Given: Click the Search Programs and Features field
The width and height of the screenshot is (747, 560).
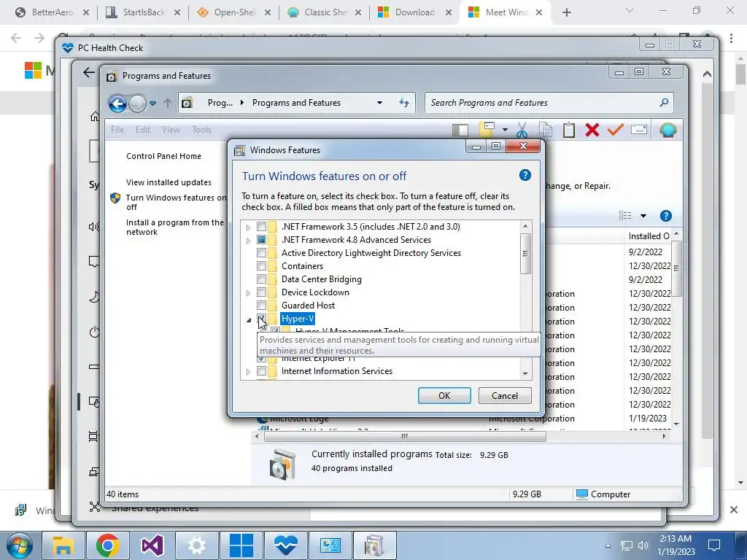Looking at the screenshot, I should coord(549,102).
